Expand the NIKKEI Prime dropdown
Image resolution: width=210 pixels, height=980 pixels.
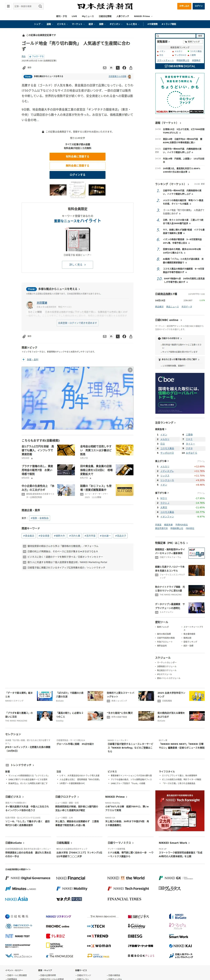point(143,16)
